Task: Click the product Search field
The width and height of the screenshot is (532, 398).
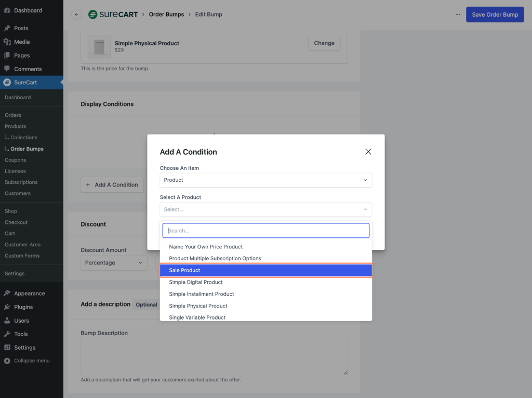Action: click(x=265, y=231)
